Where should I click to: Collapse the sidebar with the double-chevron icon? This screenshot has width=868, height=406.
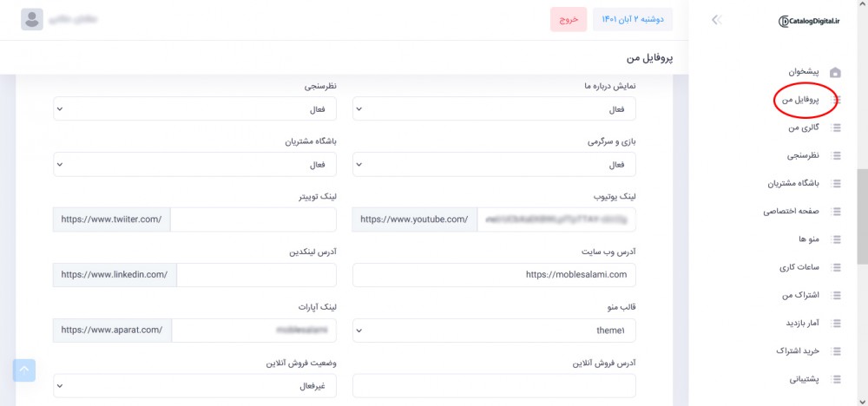pyautogui.click(x=716, y=20)
